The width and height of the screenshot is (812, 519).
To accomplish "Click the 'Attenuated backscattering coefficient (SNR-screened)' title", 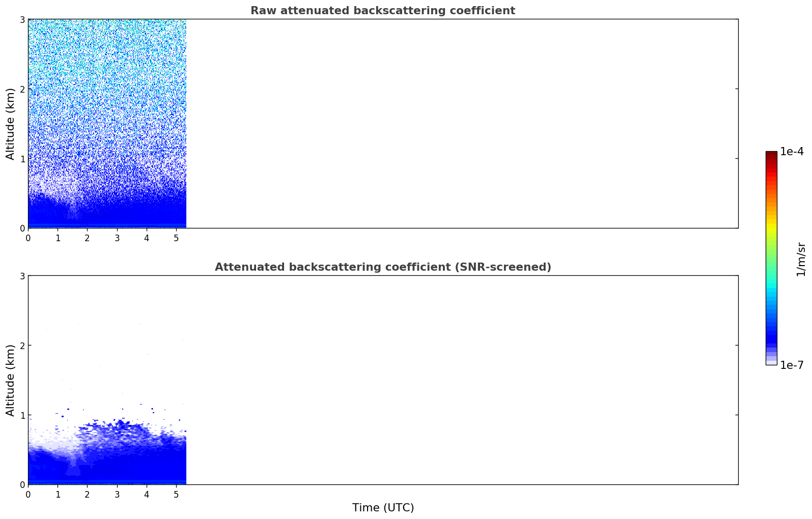I will pos(383,267).
